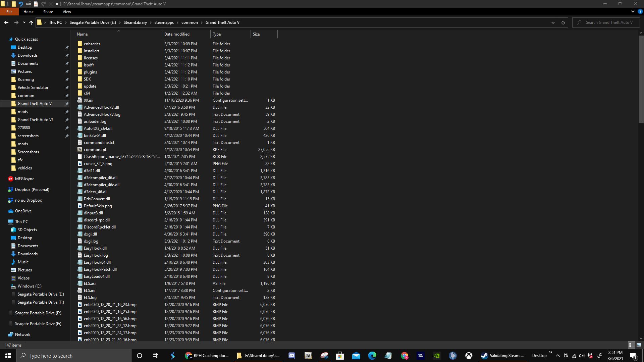Switch to the Chrome window 'RPH Crashing dur...'

pos(207,356)
